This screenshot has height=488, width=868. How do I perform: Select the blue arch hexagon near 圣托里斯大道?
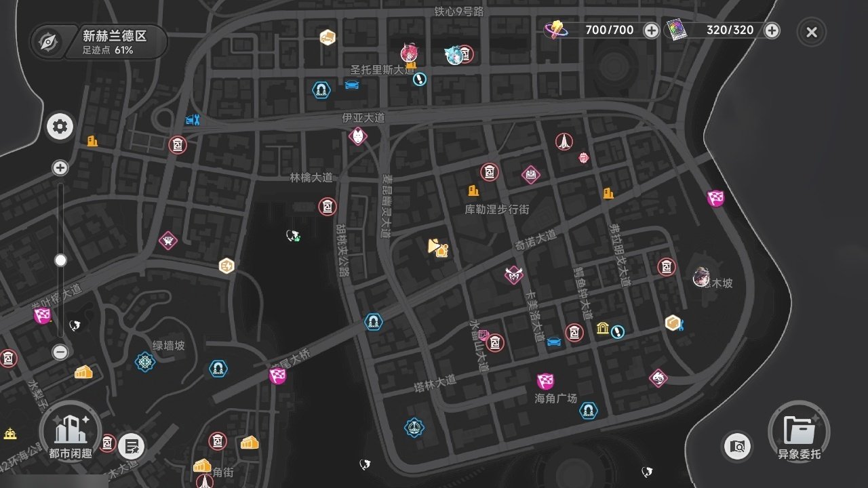coord(321,89)
